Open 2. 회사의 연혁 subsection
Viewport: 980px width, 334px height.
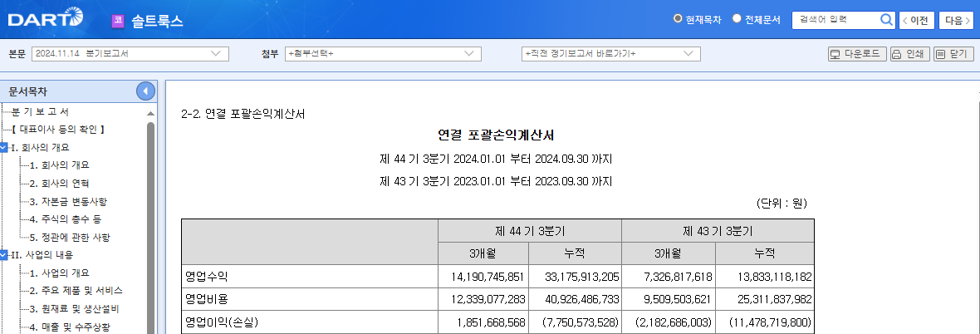pos(59,184)
